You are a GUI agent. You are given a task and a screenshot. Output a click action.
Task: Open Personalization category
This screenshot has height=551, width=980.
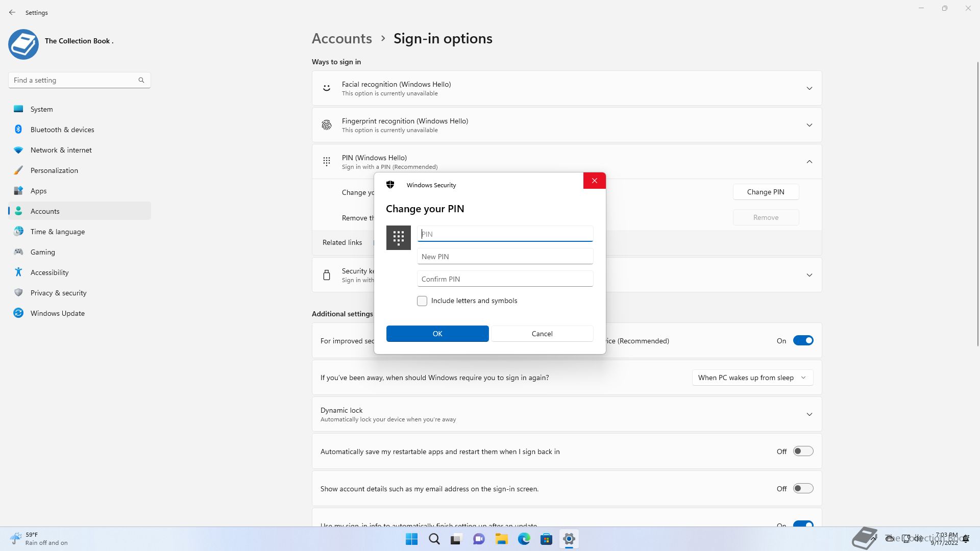coord(80,170)
